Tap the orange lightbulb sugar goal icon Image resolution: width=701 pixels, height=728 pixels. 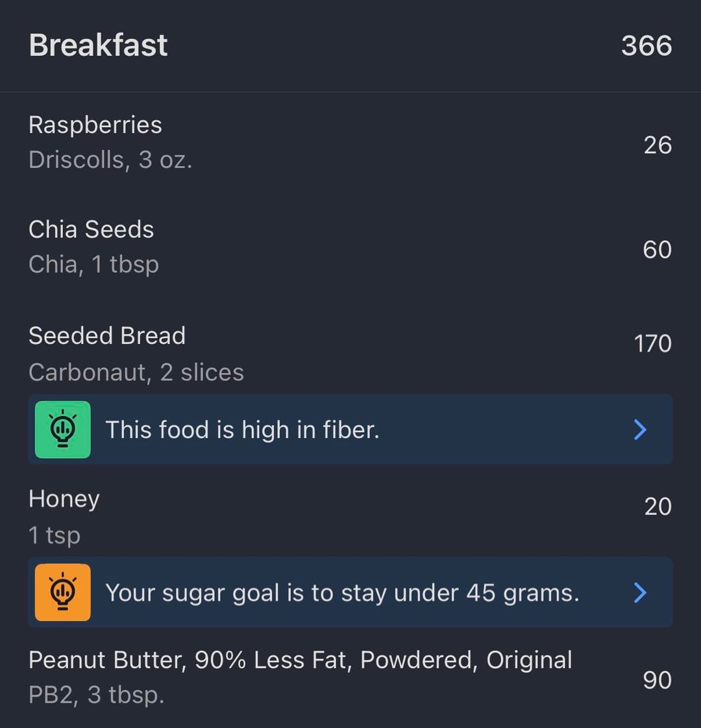[62, 592]
